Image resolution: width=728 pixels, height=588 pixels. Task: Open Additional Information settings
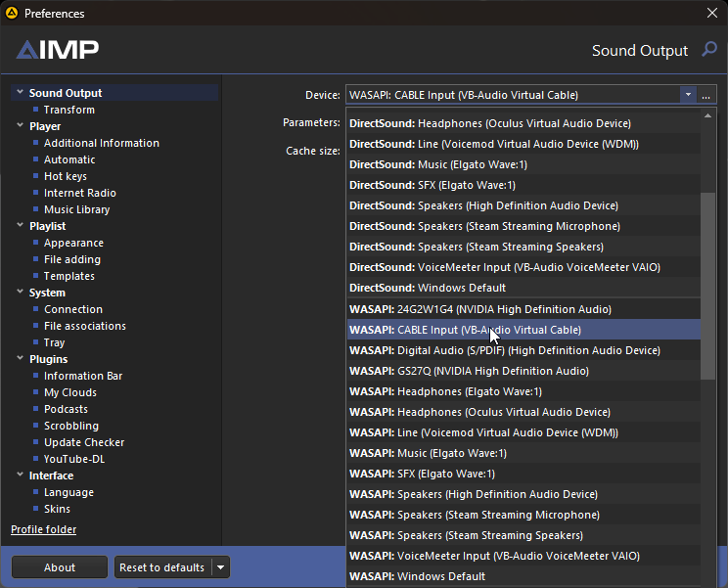click(102, 143)
